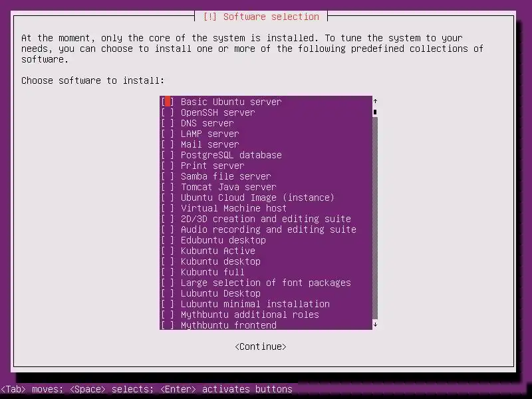Select the 'Lubuntu Desktop' label

(221, 293)
